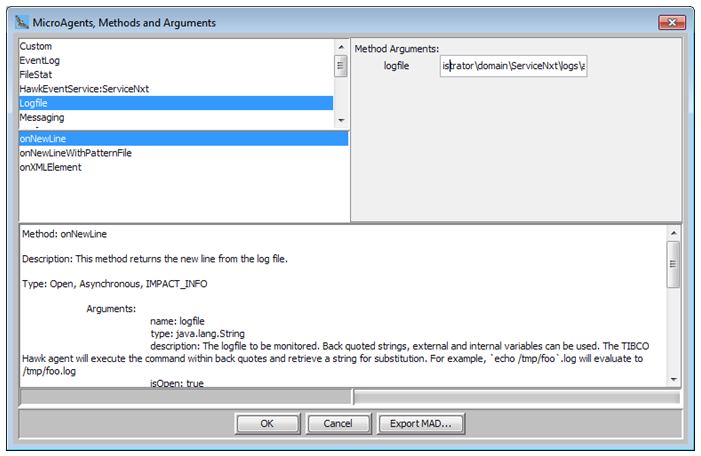The height and width of the screenshot is (456, 701).
Task: Choose FileStat from the microagent list
Action: [x=38, y=74]
